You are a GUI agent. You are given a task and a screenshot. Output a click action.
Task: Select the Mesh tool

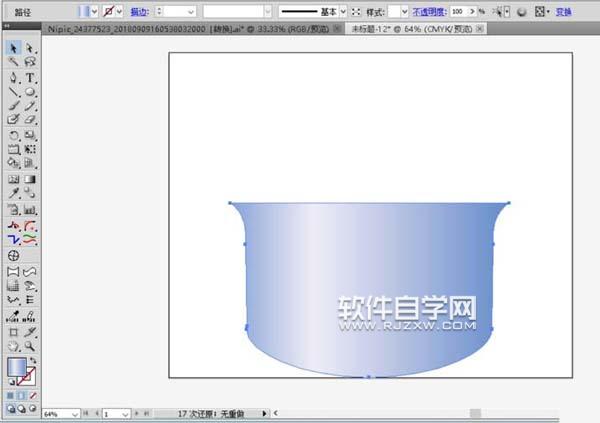click(x=13, y=179)
